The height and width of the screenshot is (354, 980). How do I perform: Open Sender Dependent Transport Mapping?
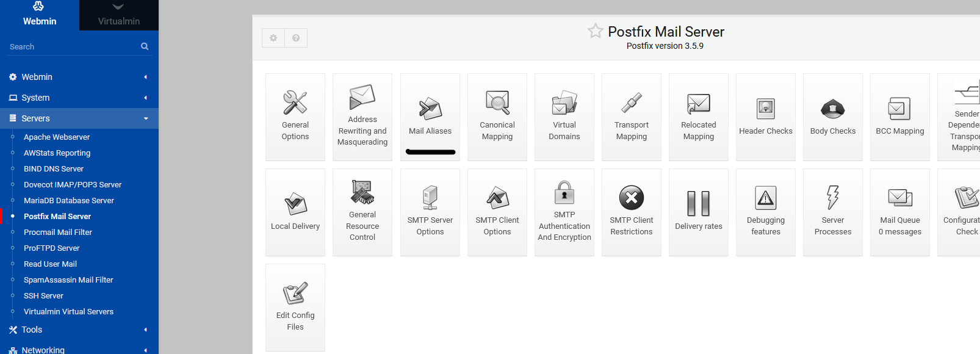coord(959,117)
